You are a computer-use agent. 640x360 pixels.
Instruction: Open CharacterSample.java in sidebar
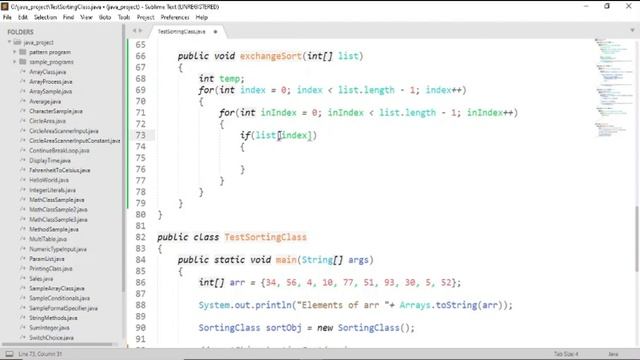click(56, 111)
